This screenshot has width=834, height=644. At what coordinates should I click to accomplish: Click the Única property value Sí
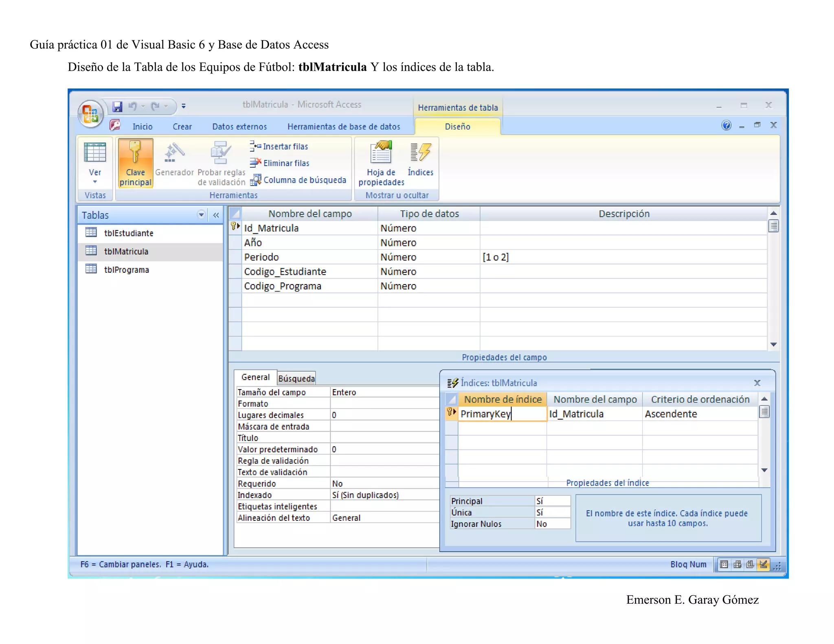pos(552,513)
